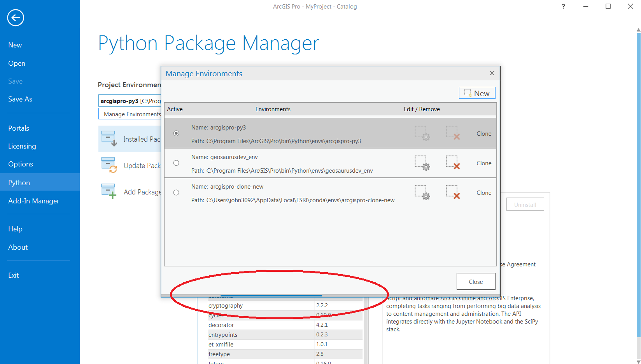The height and width of the screenshot is (364, 641).
Task: Edit the geosaurusdev_env environment (gear icon)
Action: pyautogui.click(x=422, y=163)
